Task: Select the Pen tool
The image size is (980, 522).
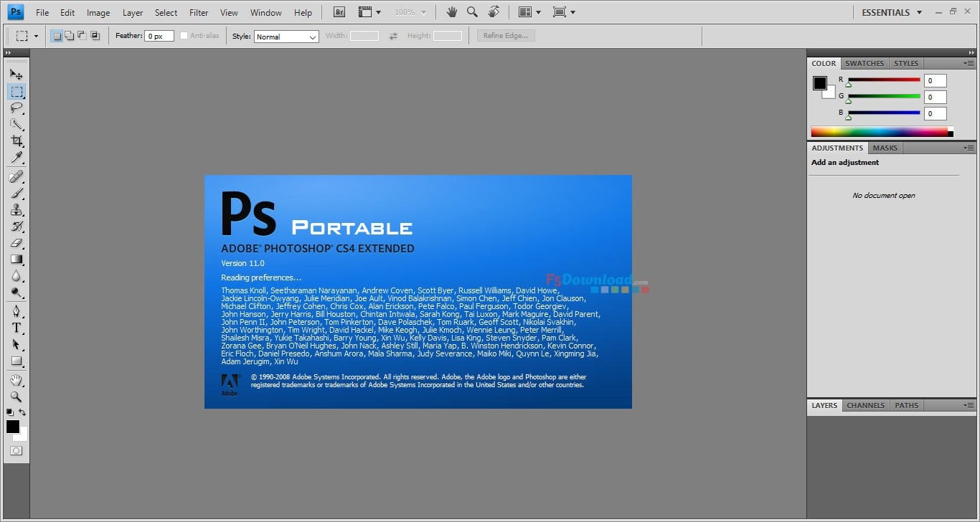Action: coord(16,311)
